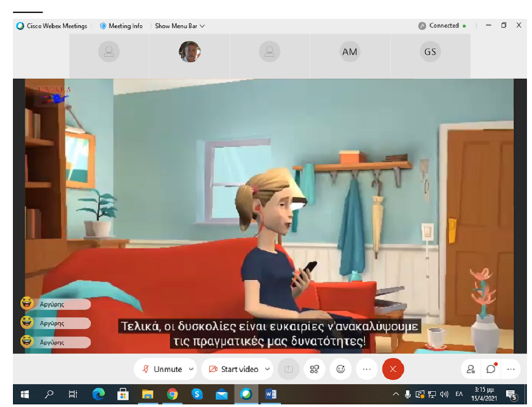The image size is (532, 407).
Task: Click the Cisco Webex Meetings logo
Action: [20, 26]
